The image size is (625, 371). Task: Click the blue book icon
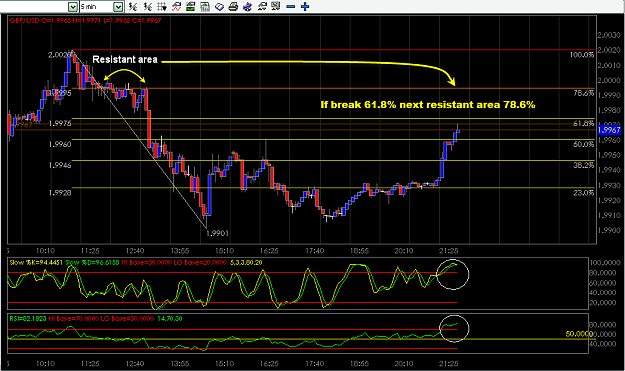219,6
